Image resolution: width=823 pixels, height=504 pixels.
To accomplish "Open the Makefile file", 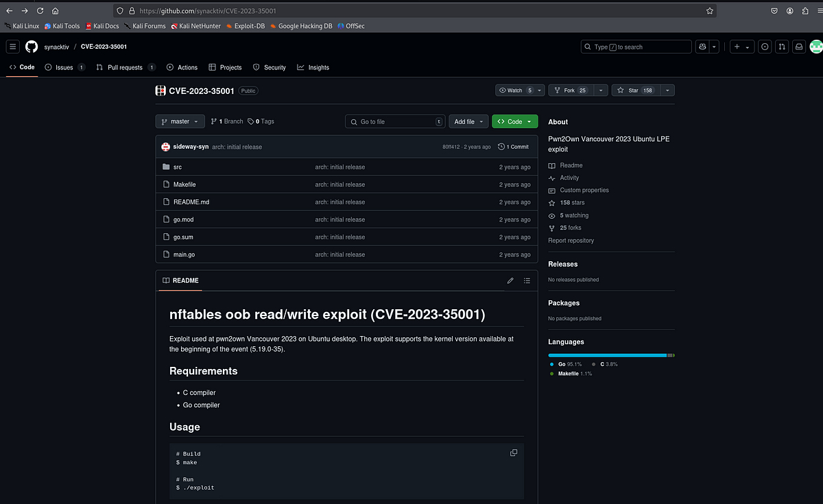I will click(x=184, y=184).
